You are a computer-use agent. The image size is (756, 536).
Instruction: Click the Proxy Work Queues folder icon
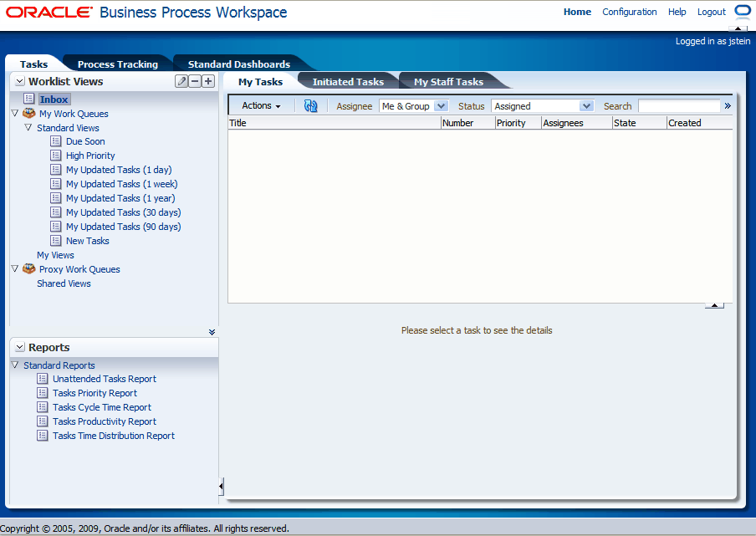(x=29, y=269)
